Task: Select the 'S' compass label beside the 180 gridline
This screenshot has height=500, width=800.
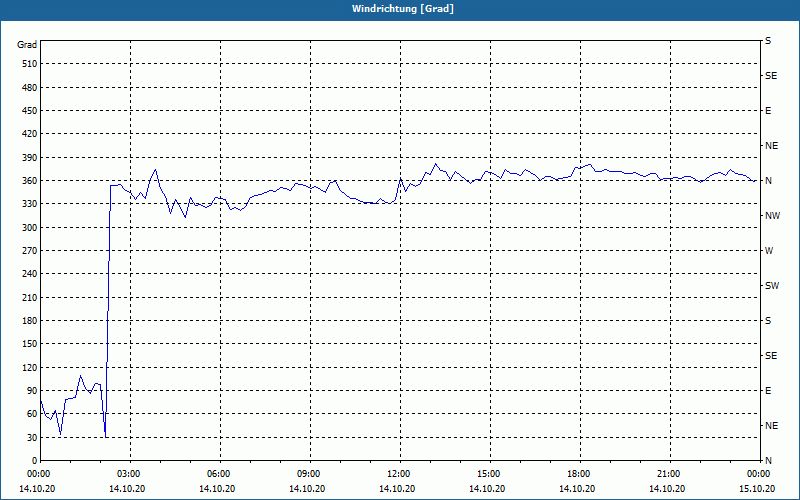Action: pyautogui.click(x=768, y=321)
